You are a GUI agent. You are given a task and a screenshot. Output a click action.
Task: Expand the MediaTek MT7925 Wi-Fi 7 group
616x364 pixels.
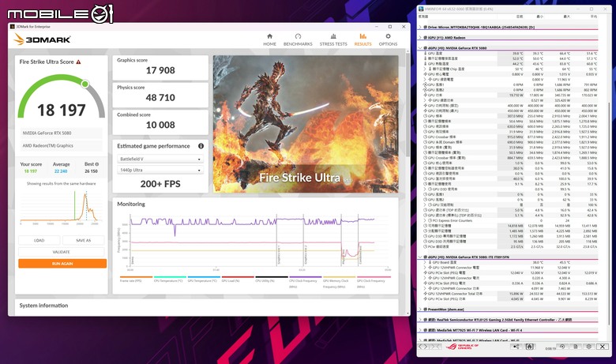click(x=420, y=330)
